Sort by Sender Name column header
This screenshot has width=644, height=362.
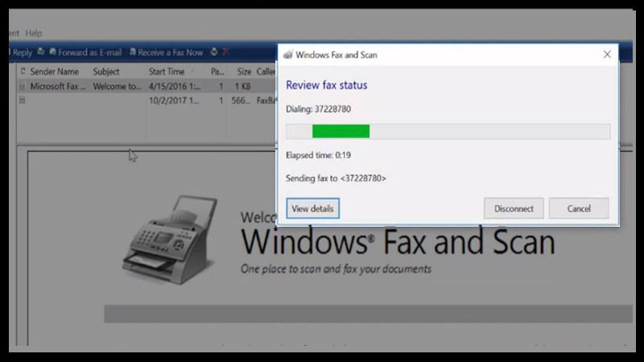click(54, 72)
